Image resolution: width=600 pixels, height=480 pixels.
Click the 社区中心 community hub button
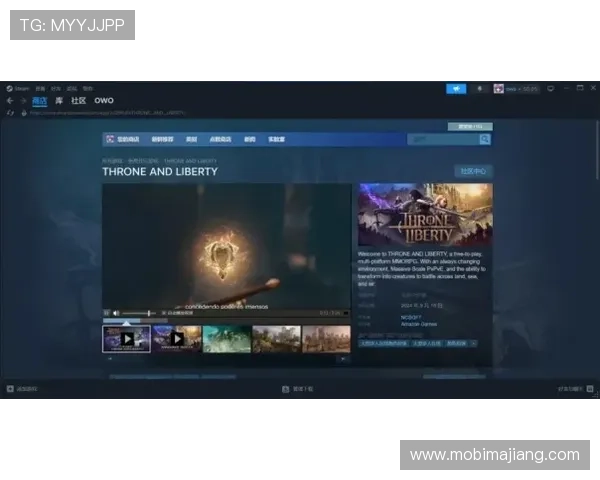[x=472, y=171]
